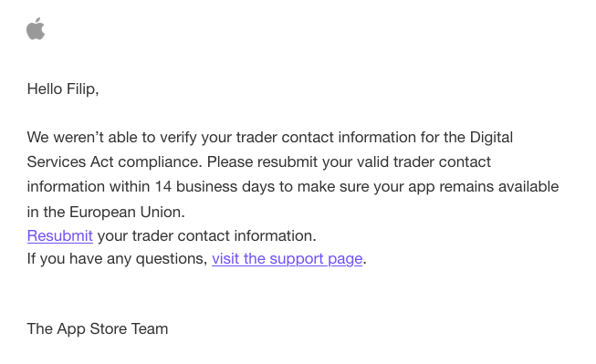
Task: Click the name "Filip" in the greeting
Action: click(x=79, y=89)
